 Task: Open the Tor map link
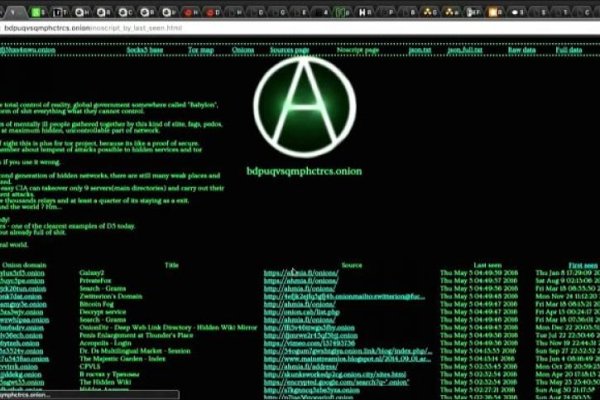pyautogui.click(x=201, y=50)
